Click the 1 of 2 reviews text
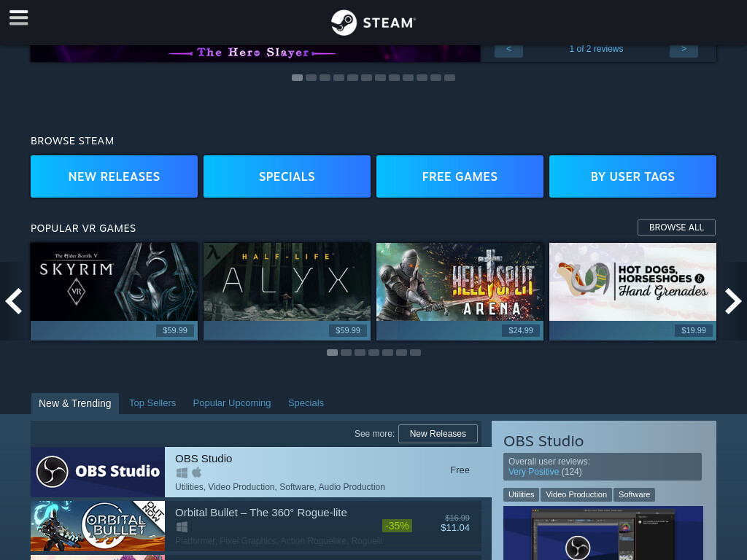Image resolution: width=747 pixels, height=560 pixels. (596, 49)
